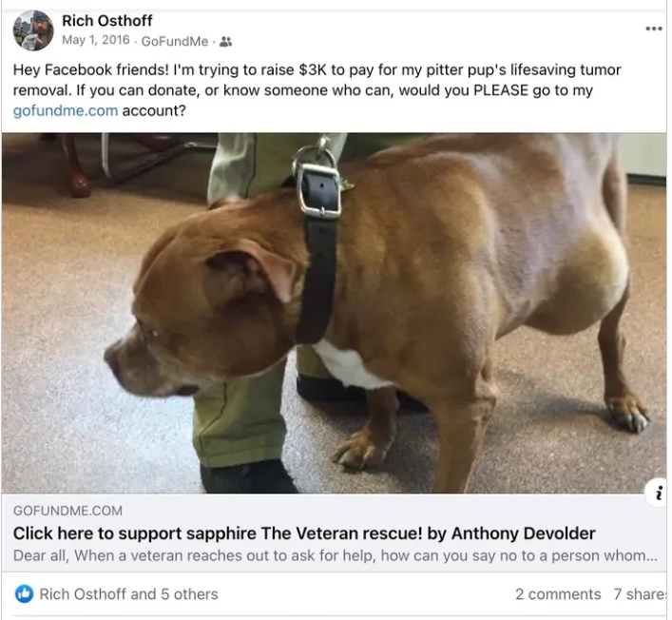Click the 'Hey Facebook friends' post text
672x620 pixels.
click(x=317, y=90)
